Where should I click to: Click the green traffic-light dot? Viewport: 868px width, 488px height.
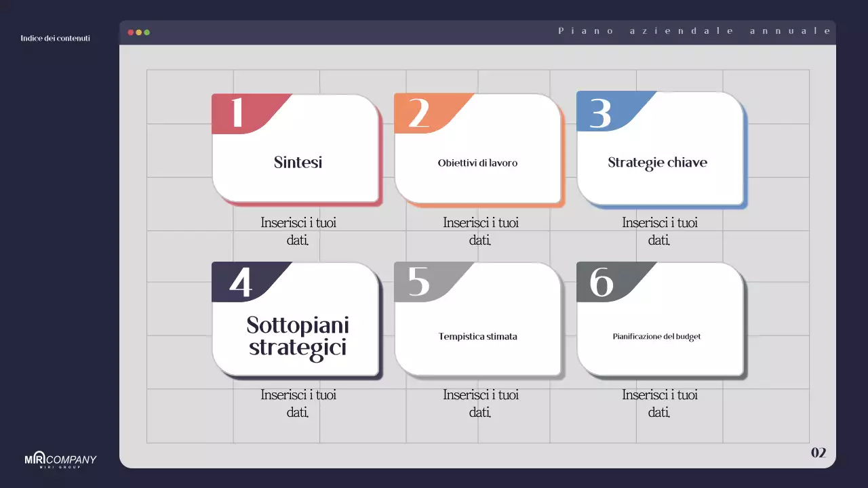click(146, 31)
